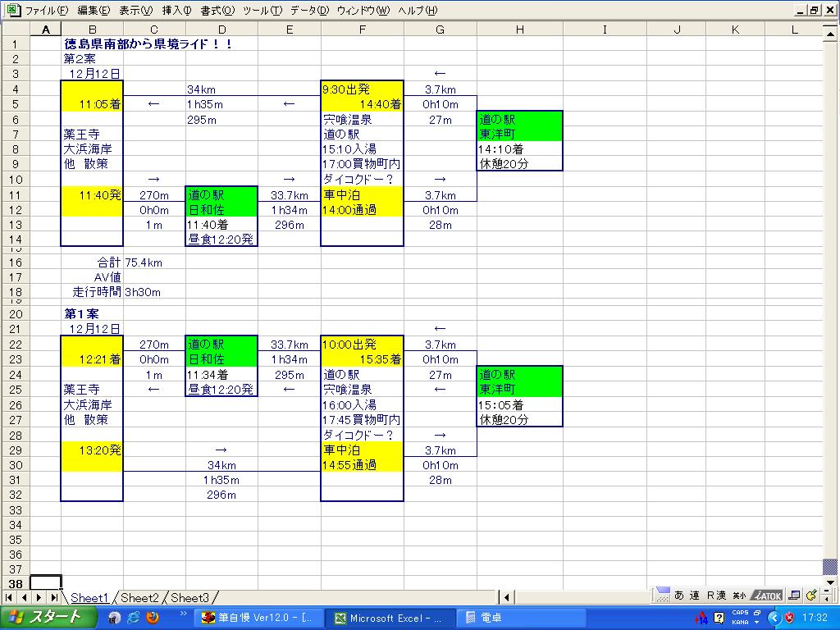Viewport: 840px width, 630px height.
Task: Click the next sheet tab navigation arrow
Action: [38, 598]
